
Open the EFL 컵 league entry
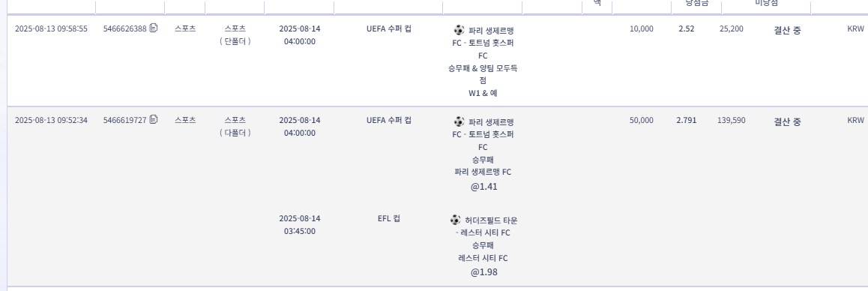pos(388,218)
